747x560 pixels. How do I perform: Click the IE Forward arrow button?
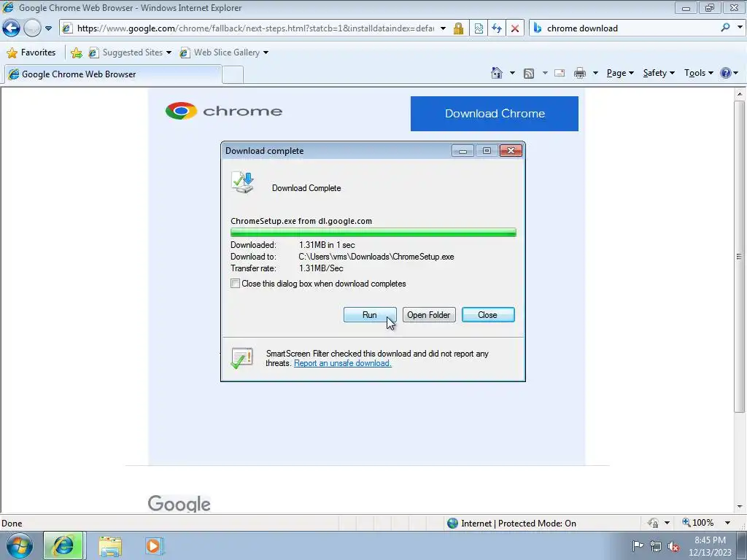coord(32,28)
